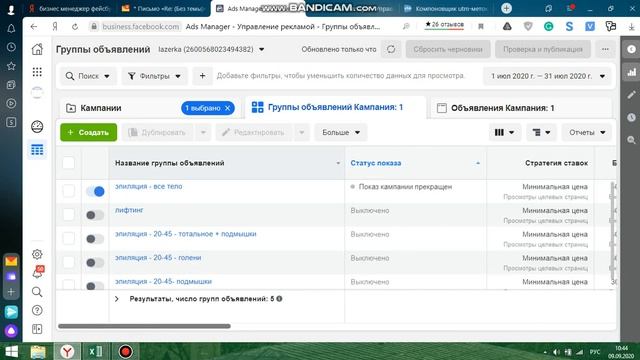Open Excel from the taskbar

click(x=96, y=351)
